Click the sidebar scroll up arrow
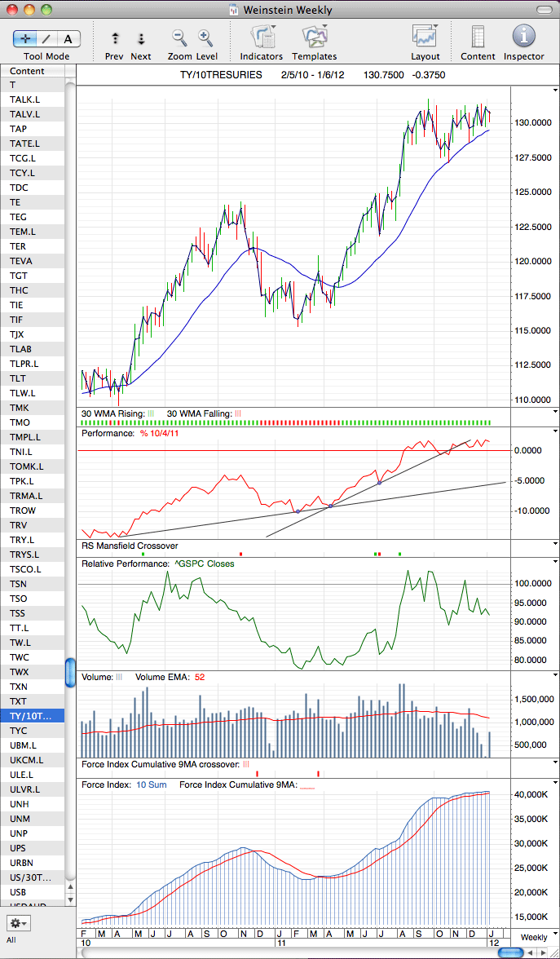Viewport: 560px width, 959px height. tap(70, 887)
